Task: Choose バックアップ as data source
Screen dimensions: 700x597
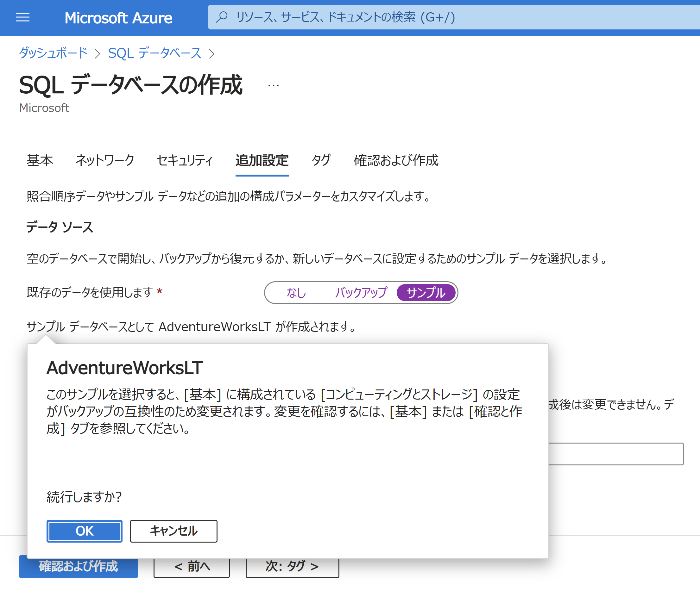Action: point(361,292)
